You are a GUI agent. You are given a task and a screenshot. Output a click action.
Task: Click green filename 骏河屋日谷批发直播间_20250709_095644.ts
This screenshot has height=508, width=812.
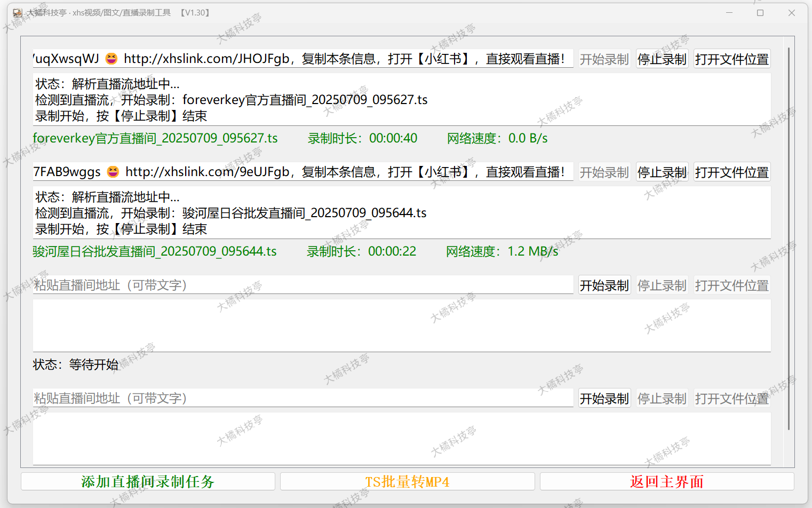(155, 251)
